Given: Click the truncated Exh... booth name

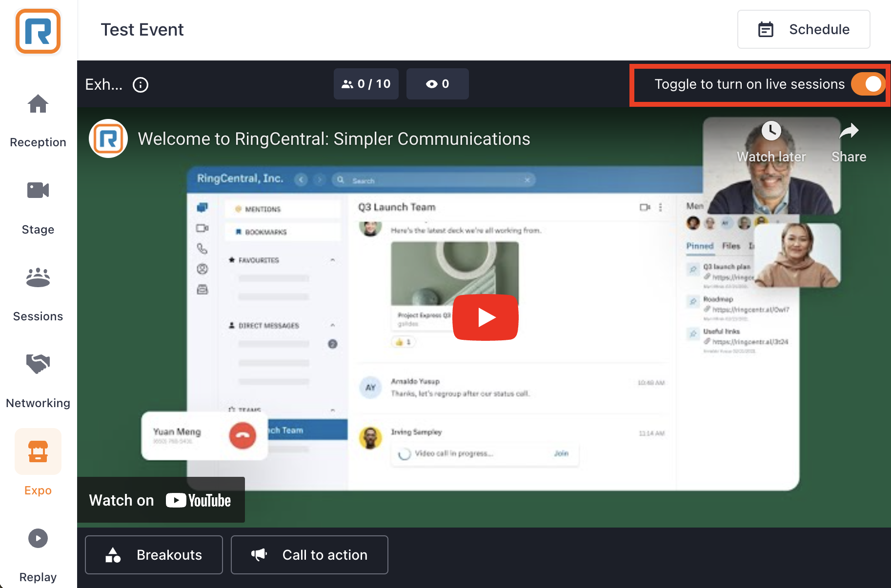Looking at the screenshot, I should pyautogui.click(x=104, y=84).
